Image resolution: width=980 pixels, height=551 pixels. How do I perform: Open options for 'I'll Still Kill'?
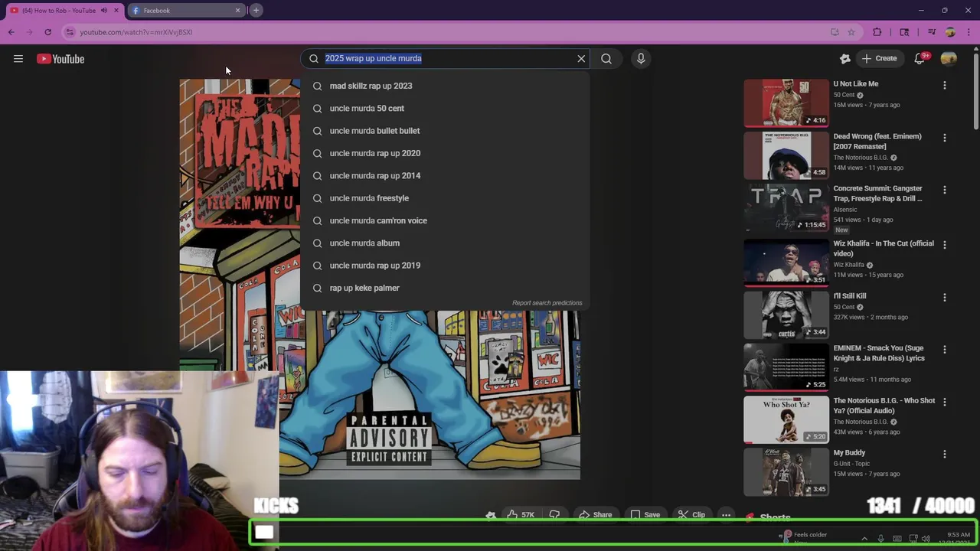coord(944,297)
